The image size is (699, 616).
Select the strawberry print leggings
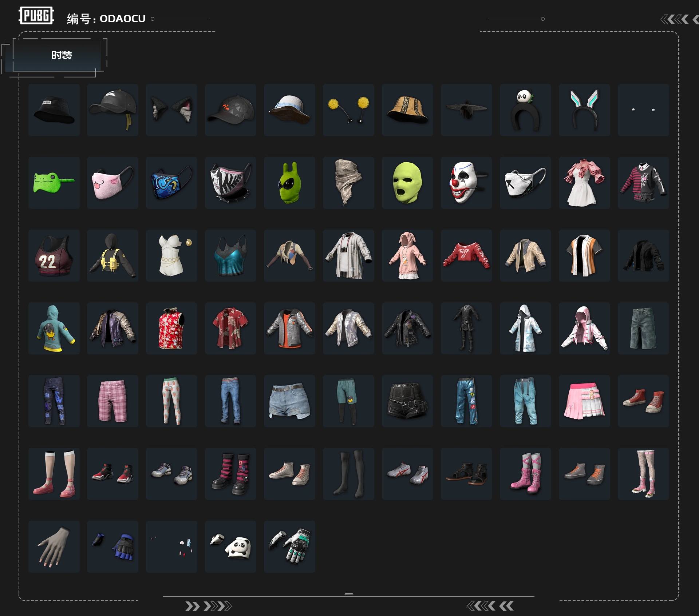pyautogui.click(x=171, y=401)
